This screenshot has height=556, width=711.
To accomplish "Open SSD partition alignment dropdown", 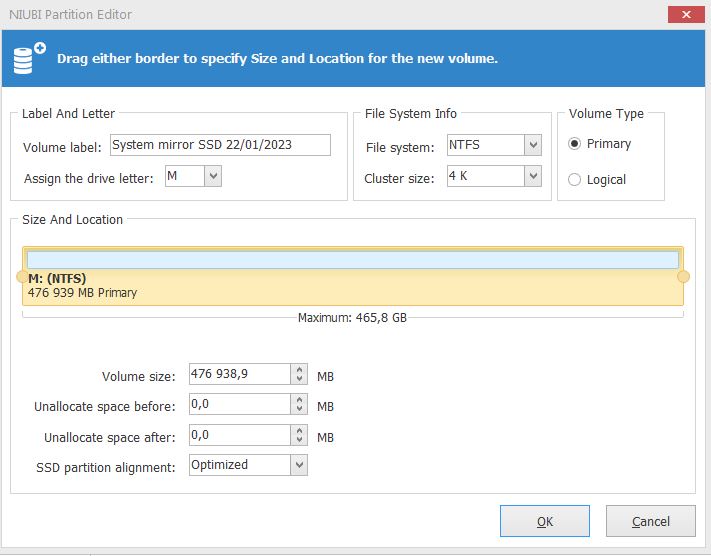I will [299, 465].
